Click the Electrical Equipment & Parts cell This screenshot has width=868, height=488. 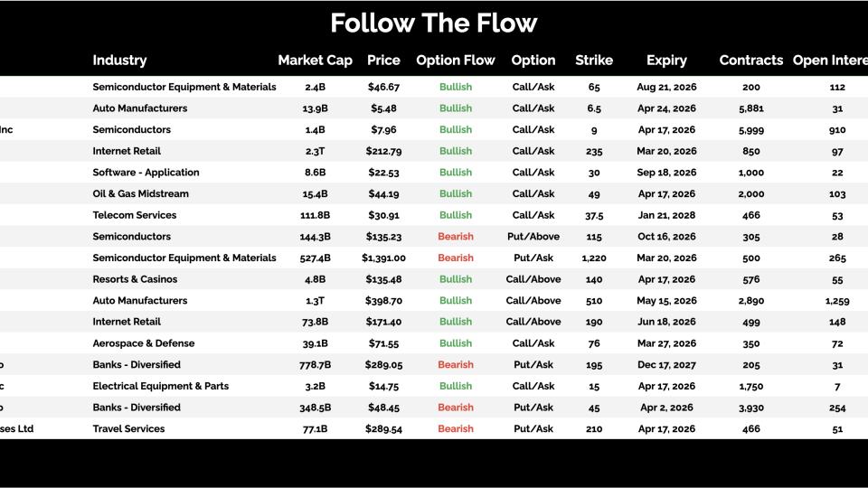click(160, 386)
